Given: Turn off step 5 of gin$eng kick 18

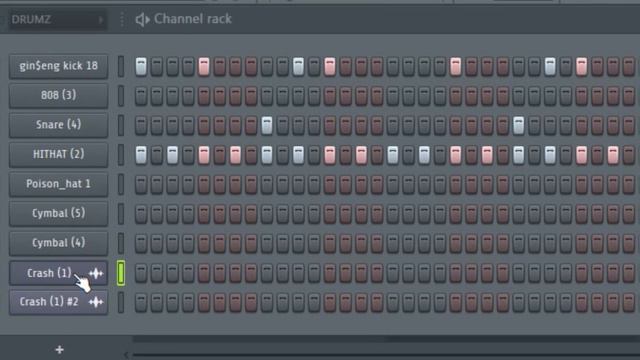Looking at the screenshot, I should point(204,66).
